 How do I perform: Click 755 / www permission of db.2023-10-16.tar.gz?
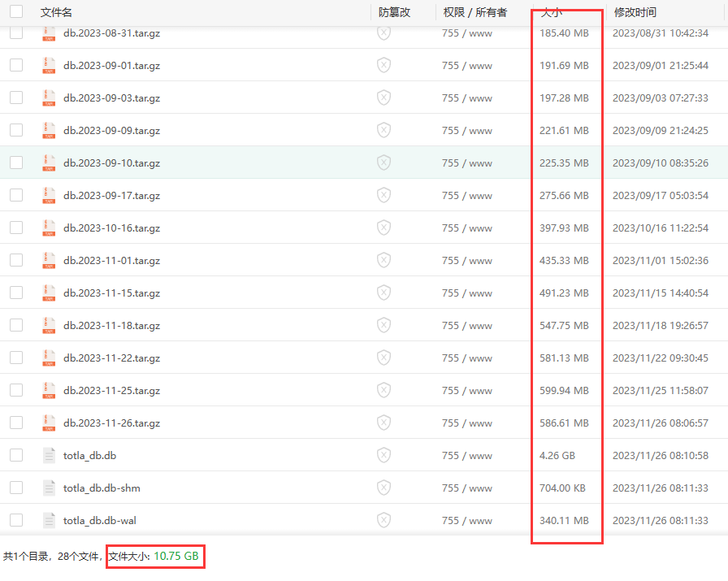467,228
